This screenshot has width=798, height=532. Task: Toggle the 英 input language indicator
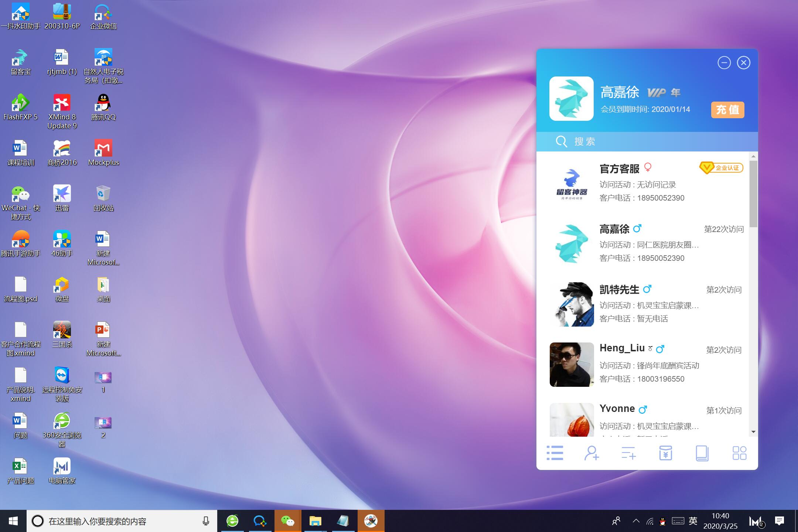click(x=693, y=521)
